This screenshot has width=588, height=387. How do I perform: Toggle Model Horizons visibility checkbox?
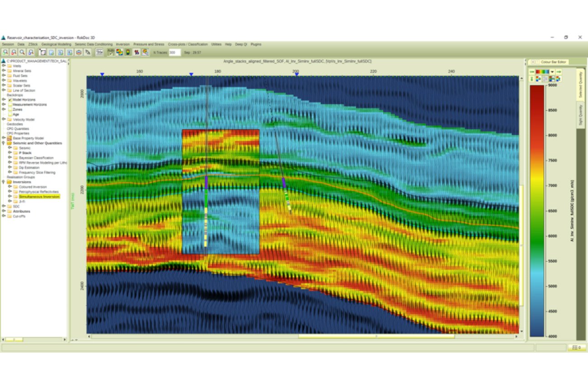click(9, 100)
